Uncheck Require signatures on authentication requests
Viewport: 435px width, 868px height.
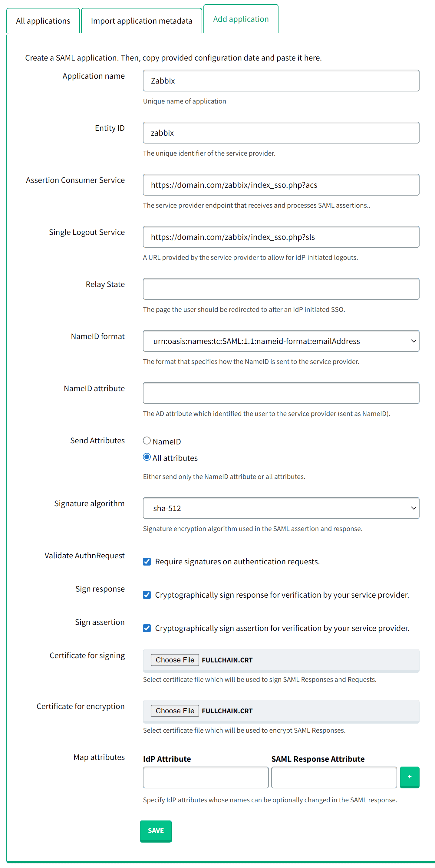pos(147,561)
